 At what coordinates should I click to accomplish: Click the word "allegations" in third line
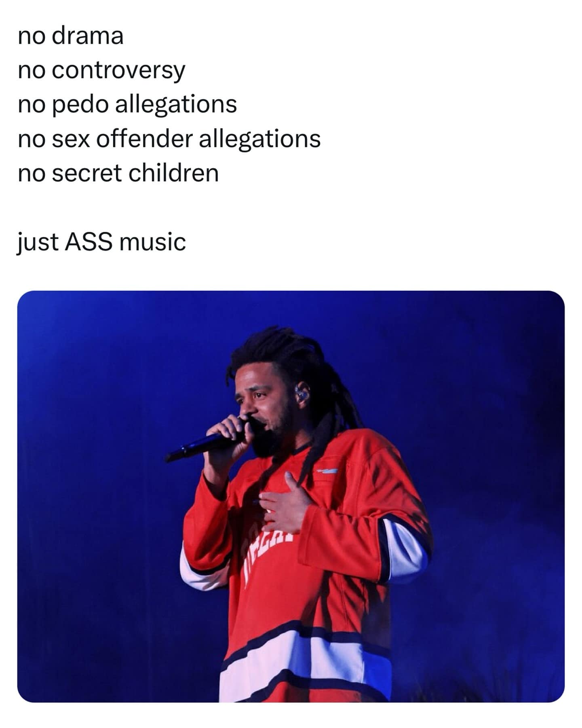coord(176,104)
